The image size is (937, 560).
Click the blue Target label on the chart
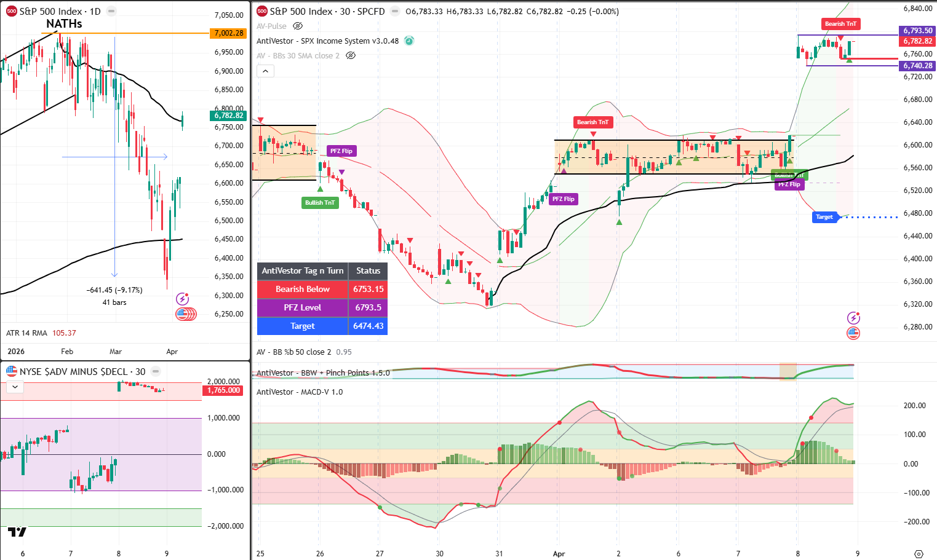point(825,216)
